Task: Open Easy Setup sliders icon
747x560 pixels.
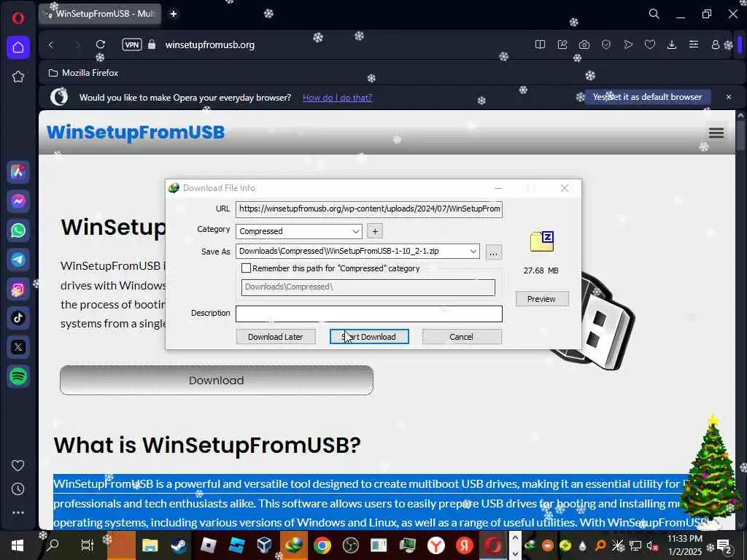Action: click(694, 44)
